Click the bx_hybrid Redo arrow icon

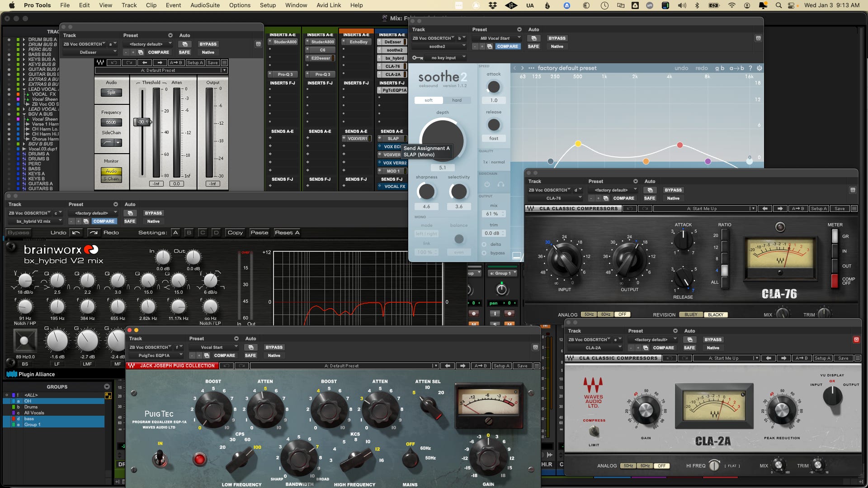point(93,233)
